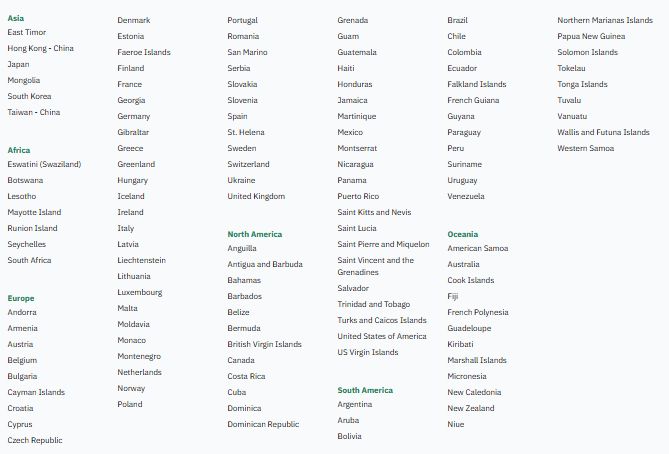
Task: Open Wallis and Futuna Islands link
Action: click(603, 132)
